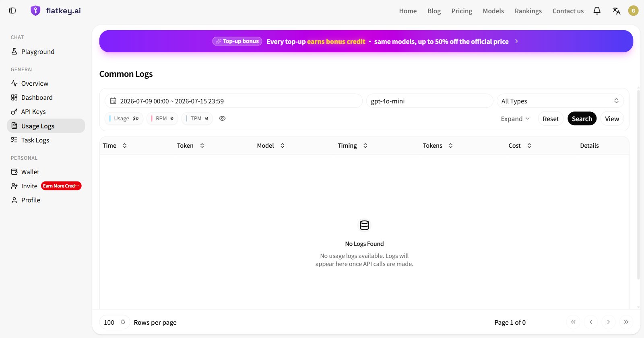Expand the advanced filters

(x=515, y=119)
